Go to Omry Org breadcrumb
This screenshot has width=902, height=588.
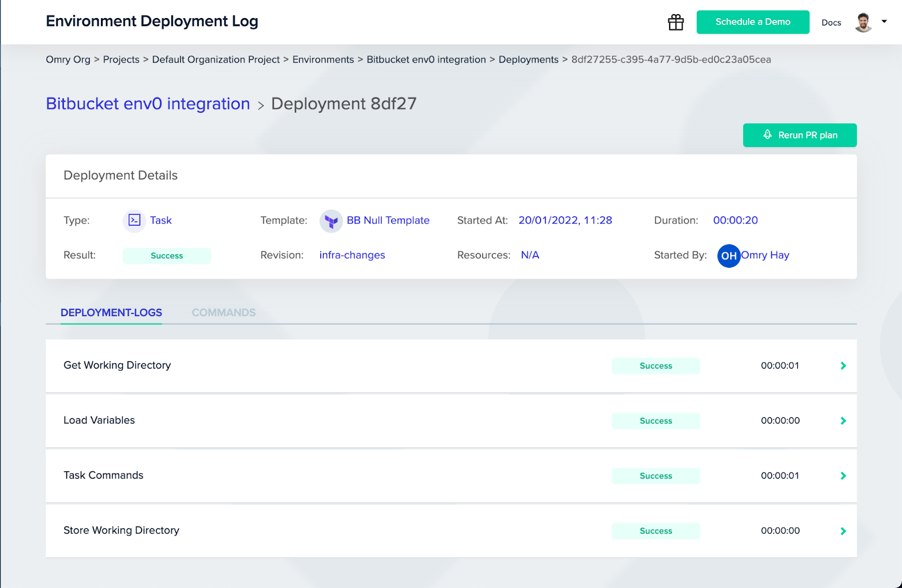(x=68, y=60)
